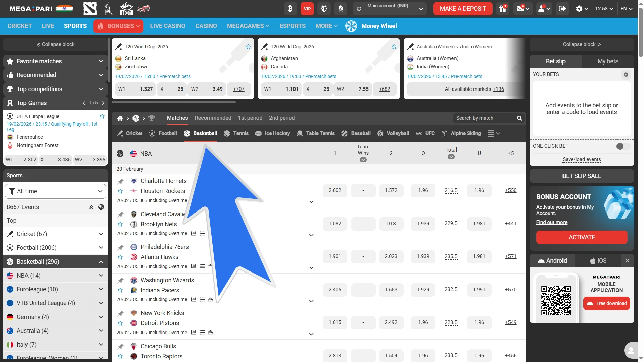
Task: Click the home breadcrumb icon
Action: 120,118
